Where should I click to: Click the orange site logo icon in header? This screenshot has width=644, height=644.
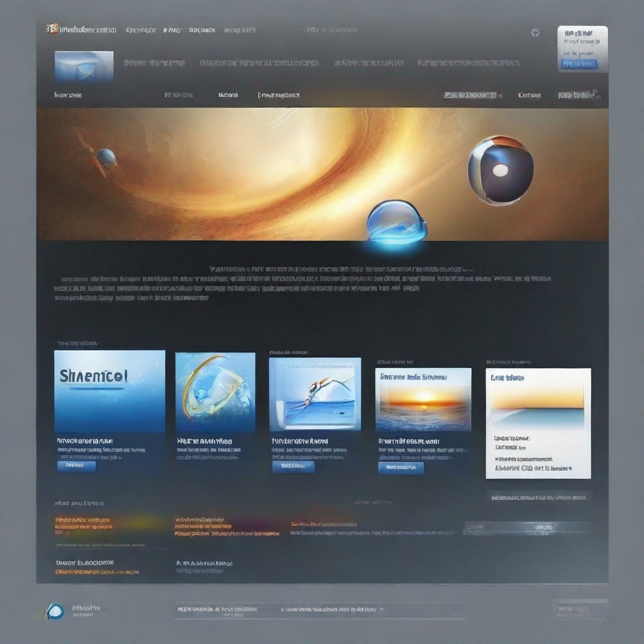(51, 29)
